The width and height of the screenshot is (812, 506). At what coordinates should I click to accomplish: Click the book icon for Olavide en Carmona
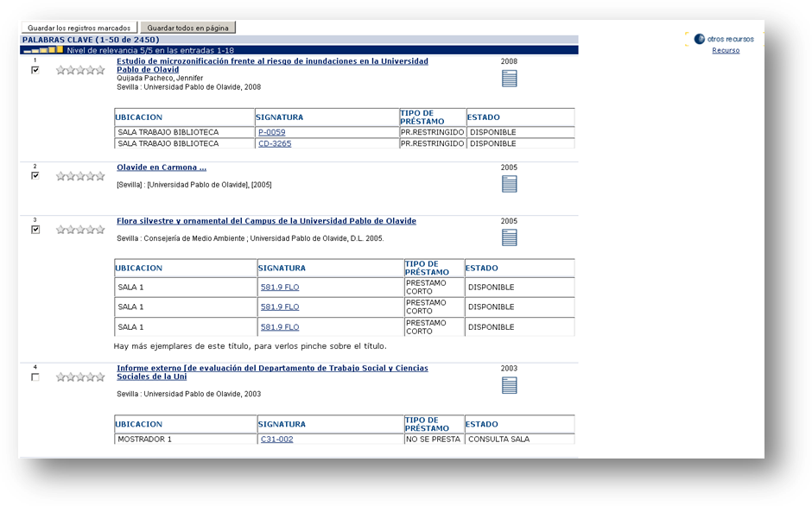click(x=509, y=184)
